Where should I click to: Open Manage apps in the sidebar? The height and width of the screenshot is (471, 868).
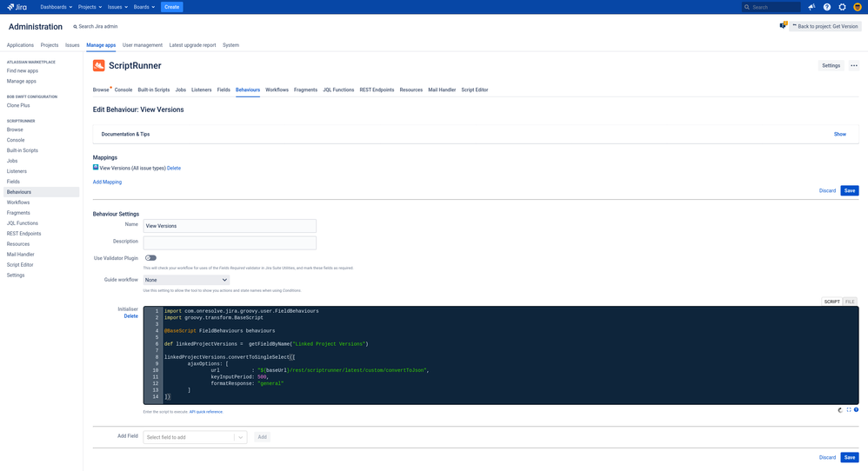coord(22,82)
